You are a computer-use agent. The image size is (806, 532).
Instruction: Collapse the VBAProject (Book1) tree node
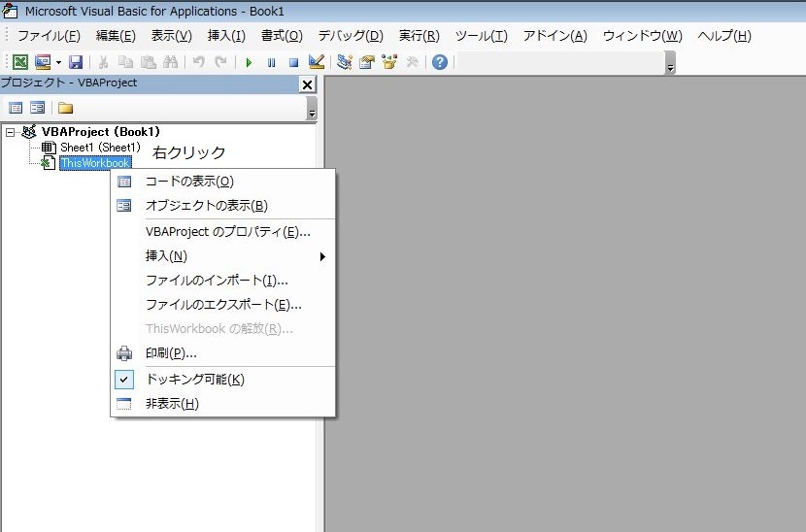coord(10,133)
